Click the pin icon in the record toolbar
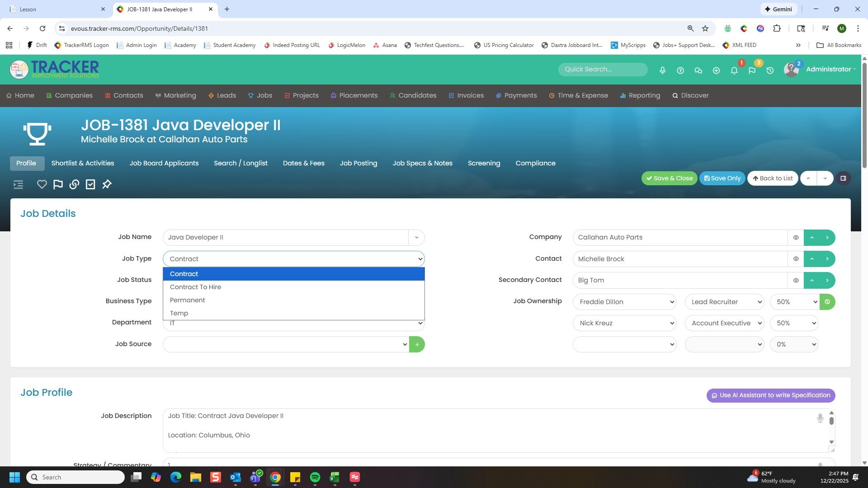868x488 pixels. tap(107, 184)
